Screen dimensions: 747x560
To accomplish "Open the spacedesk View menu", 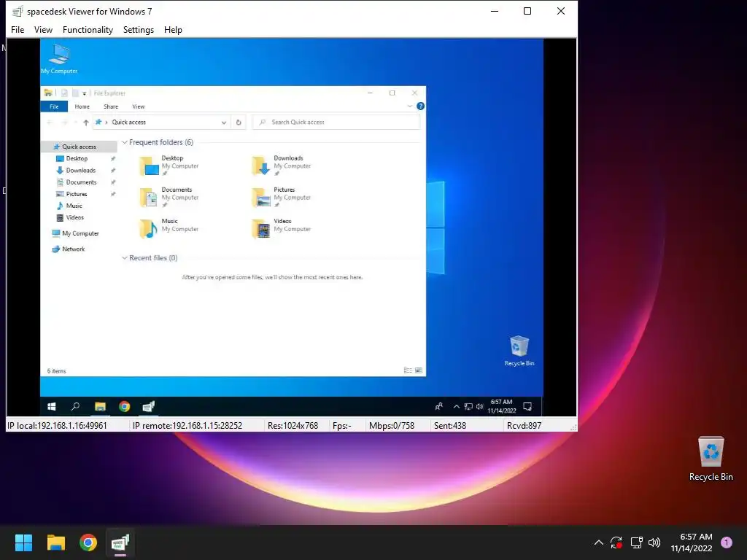I will click(43, 29).
